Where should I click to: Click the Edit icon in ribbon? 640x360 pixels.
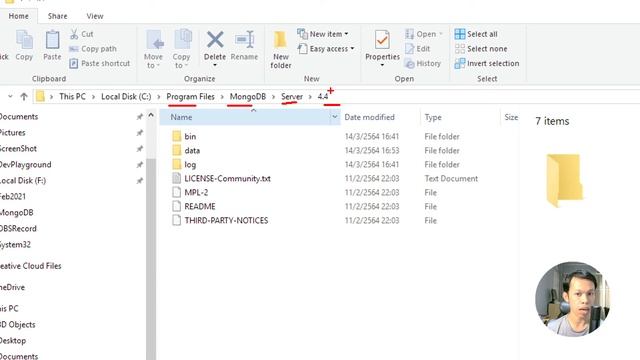coord(409,49)
